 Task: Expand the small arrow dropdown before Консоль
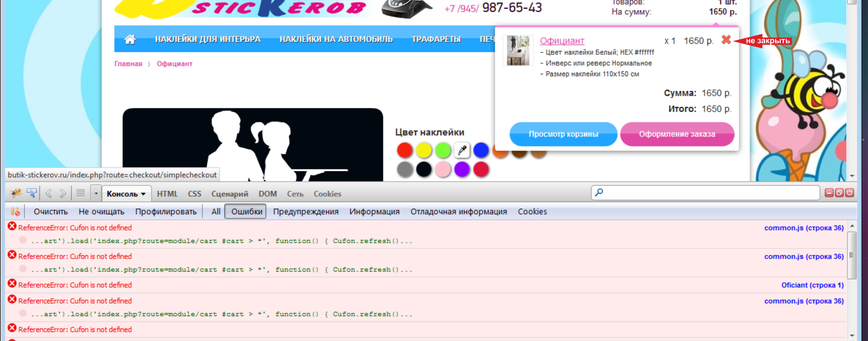tap(96, 194)
